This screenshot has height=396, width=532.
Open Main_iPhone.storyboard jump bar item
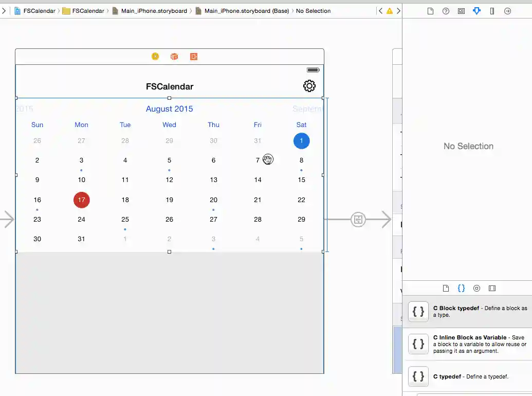point(150,11)
